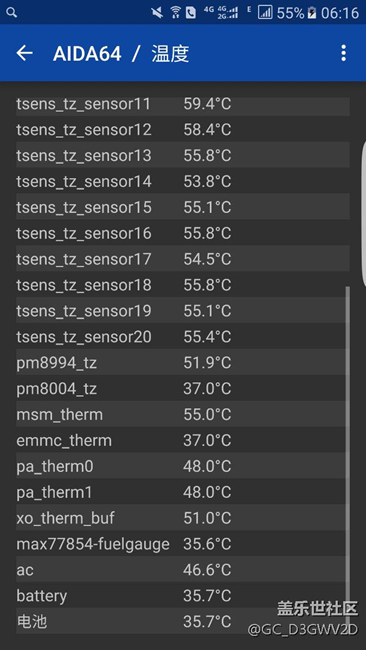
Task: Select the msm_therm 55.0°C row
Action: [183, 414]
